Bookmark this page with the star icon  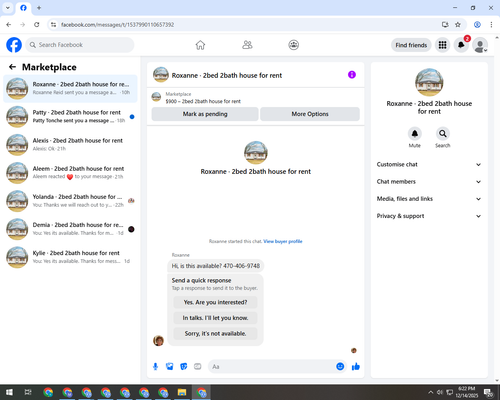pos(458,25)
